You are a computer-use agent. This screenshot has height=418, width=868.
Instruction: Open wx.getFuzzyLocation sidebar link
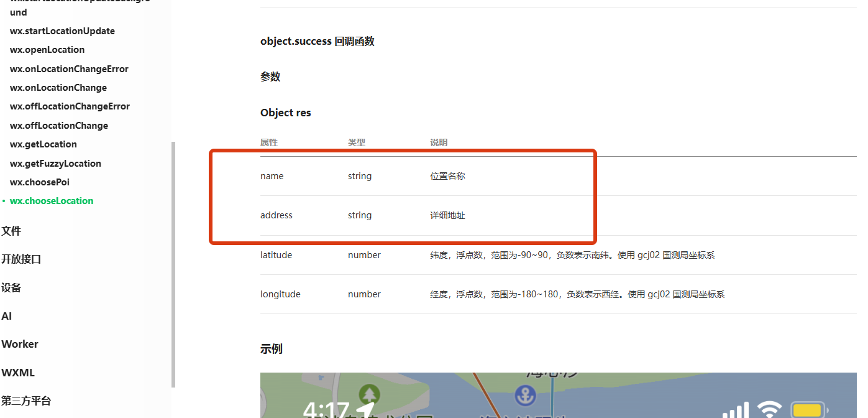[x=55, y=164]
